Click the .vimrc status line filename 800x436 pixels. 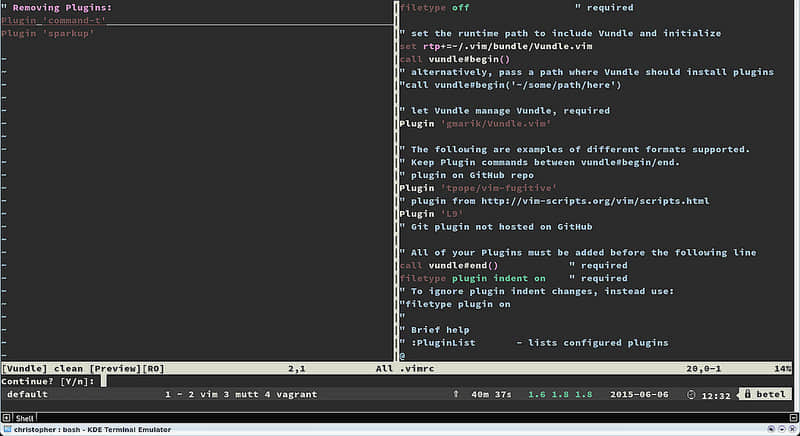[x=418, y=369]
